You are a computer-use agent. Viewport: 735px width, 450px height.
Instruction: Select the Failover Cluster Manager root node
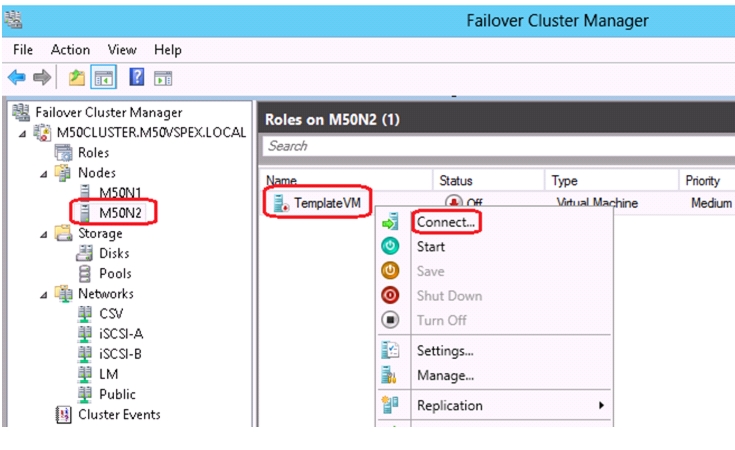(x=109, y=112)
